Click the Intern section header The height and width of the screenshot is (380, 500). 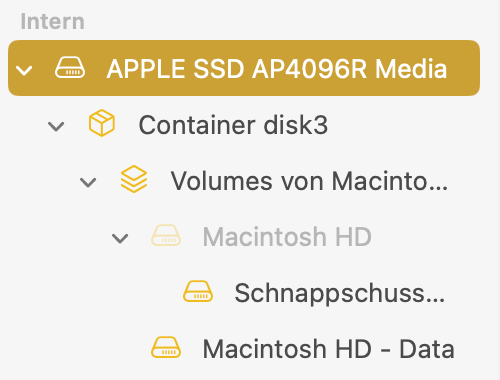(x=52, y=21)
